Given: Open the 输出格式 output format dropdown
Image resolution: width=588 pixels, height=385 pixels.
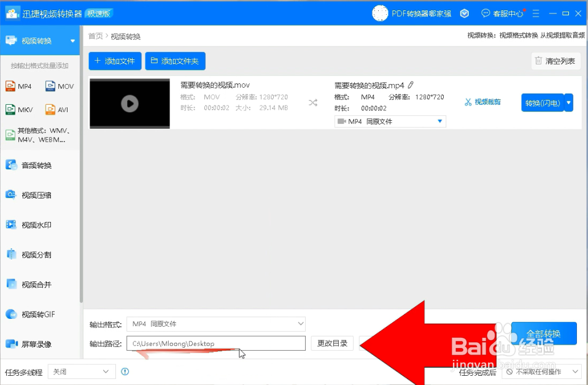Looking at the screenshot, I should coord(216,324).
